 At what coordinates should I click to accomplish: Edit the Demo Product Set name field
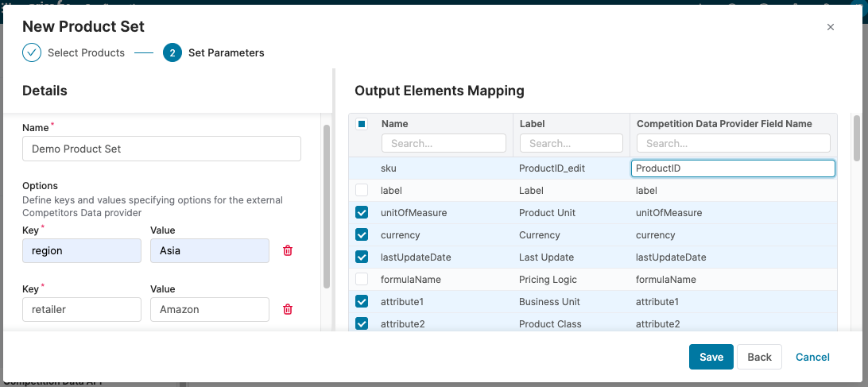[x=161, y=149]
